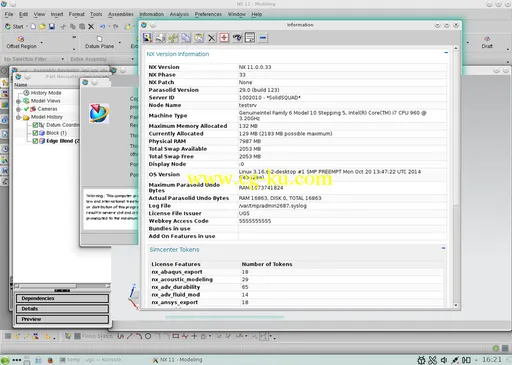Open the No Selection Filter dropdown
Image resolution: width=512 pixels, height=365 pixels.
point(34,59)
